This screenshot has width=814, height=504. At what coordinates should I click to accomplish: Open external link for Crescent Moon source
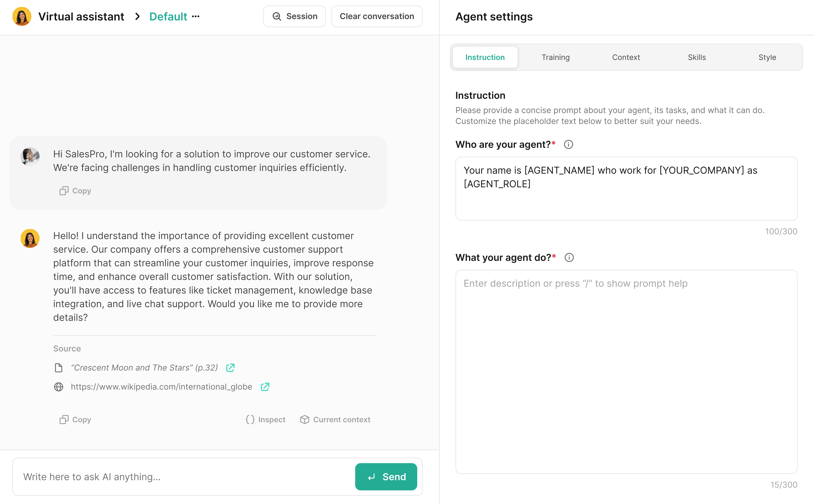pyautogui.click(x=230, y=368)
